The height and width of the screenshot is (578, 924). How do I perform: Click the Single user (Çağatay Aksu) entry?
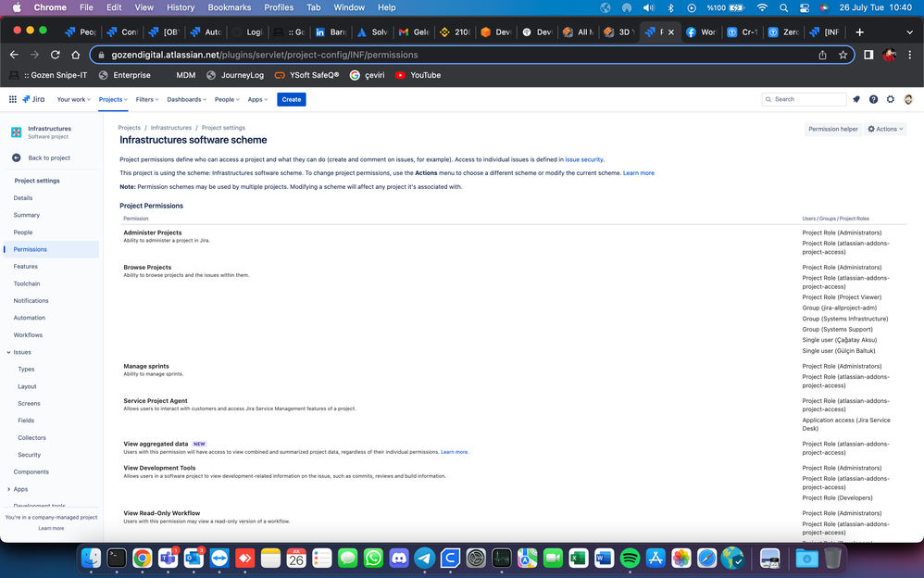(x=839, y=340)
